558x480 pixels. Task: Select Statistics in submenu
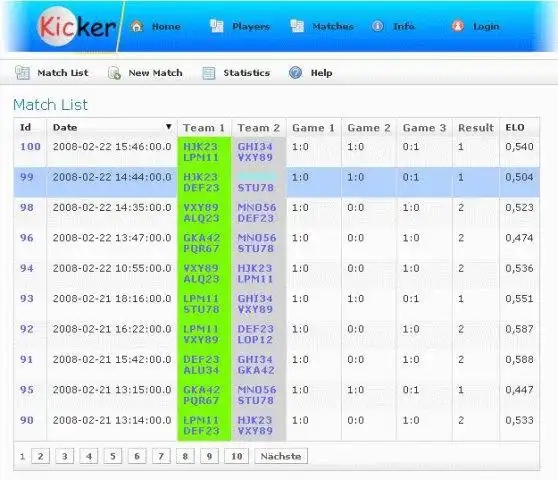247,73
